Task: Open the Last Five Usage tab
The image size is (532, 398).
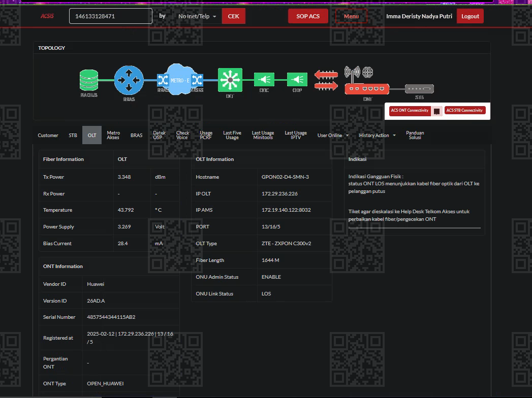Action: 232,135
